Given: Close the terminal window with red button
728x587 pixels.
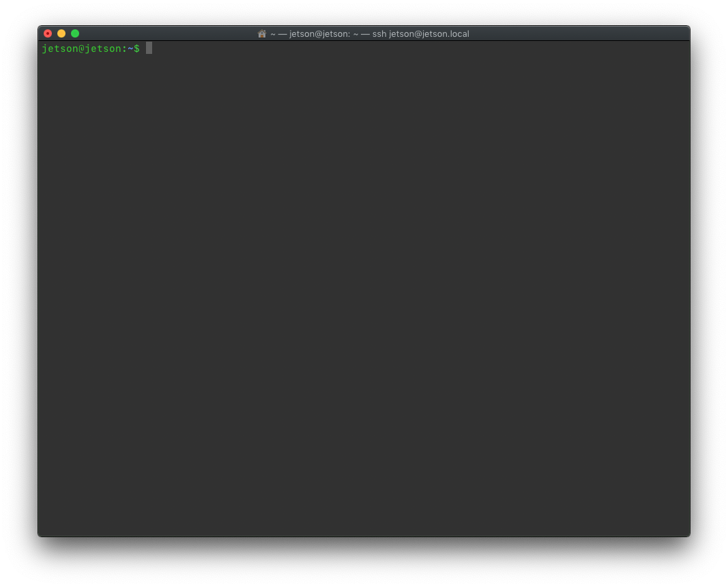Looking at the screenshot, I should tap(48, 33).
